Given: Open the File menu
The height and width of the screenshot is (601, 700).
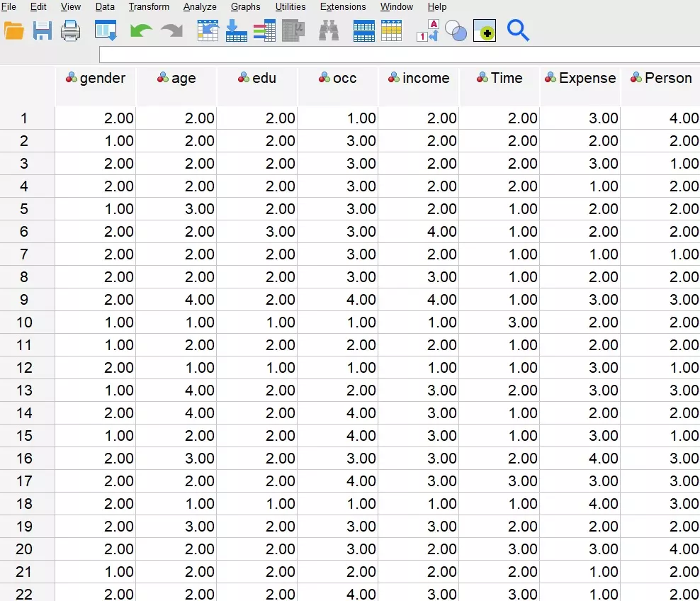Looking at the screenshot, I should [9, 6].
